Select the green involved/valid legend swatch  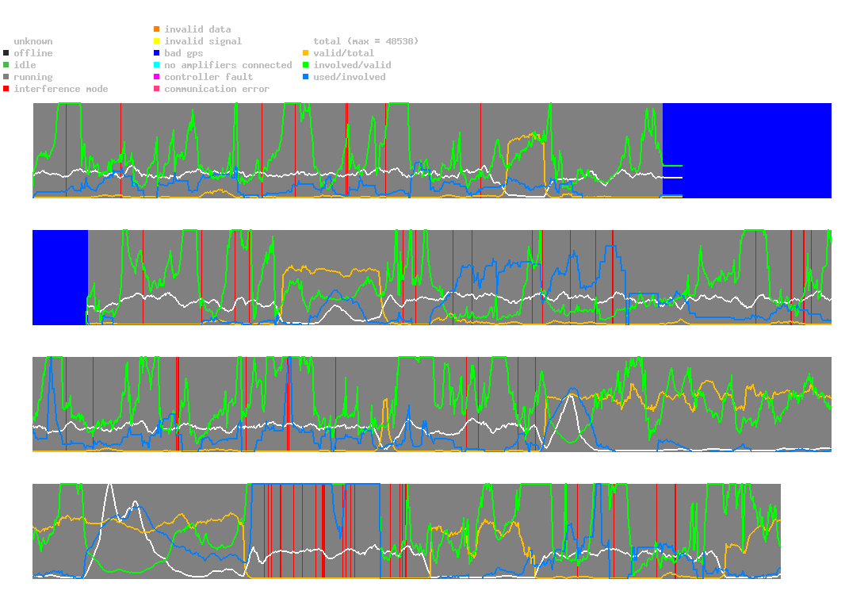pyautogui.click(x=305, y=65)
